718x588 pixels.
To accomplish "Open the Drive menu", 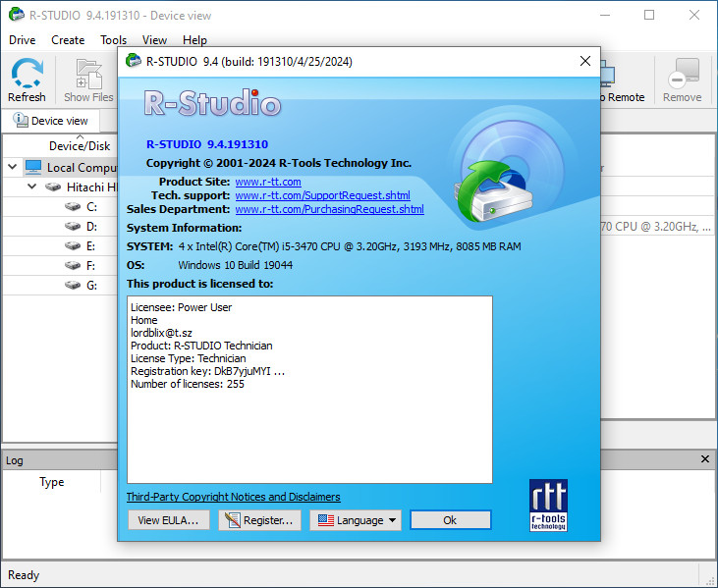I will 22,40.
